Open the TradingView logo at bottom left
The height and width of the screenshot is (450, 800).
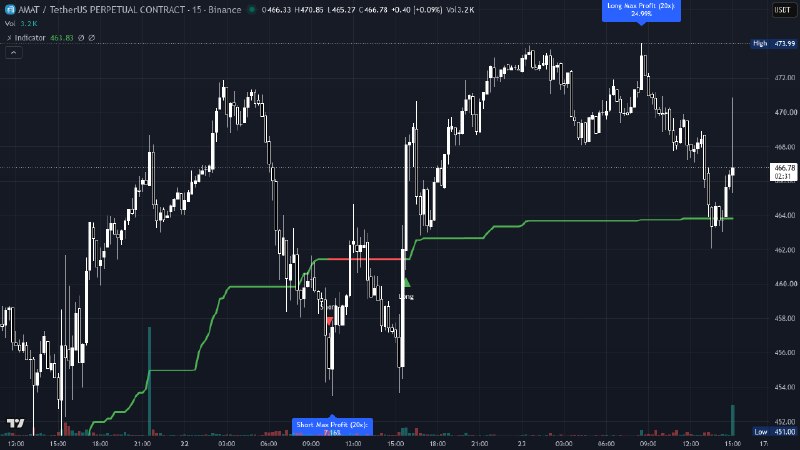pos(16,423)
